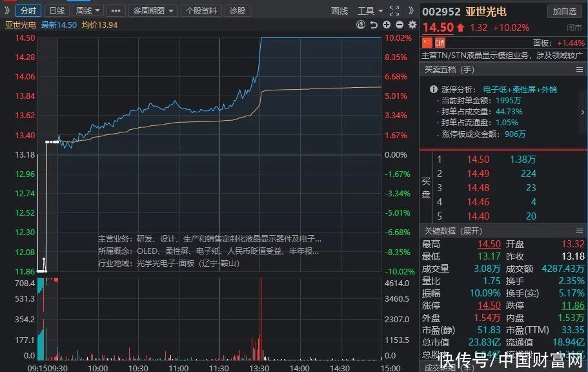
Task: Click the China flag icon
Action: click(x=426, y=43)
